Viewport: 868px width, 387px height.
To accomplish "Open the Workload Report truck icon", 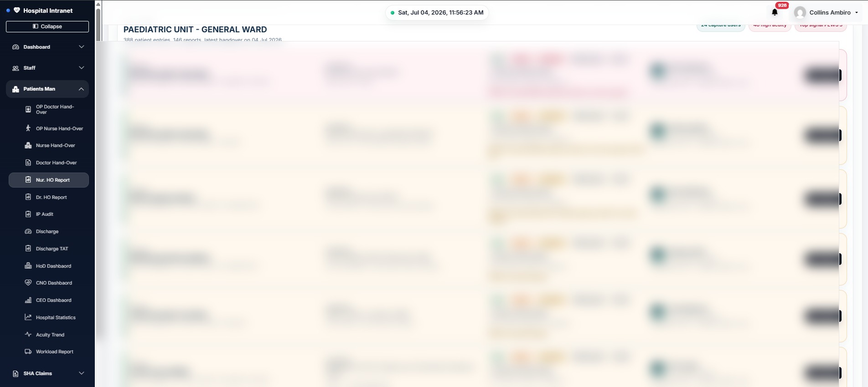I will pos(28,351).
